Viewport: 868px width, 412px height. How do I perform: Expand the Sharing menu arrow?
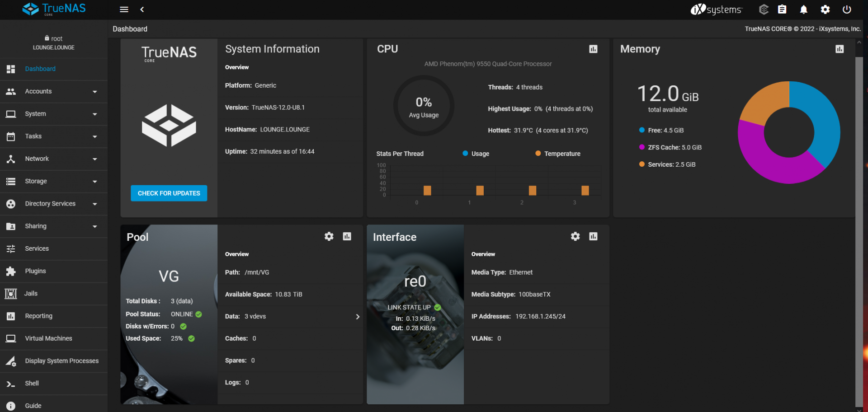click(x=95, y=226)
